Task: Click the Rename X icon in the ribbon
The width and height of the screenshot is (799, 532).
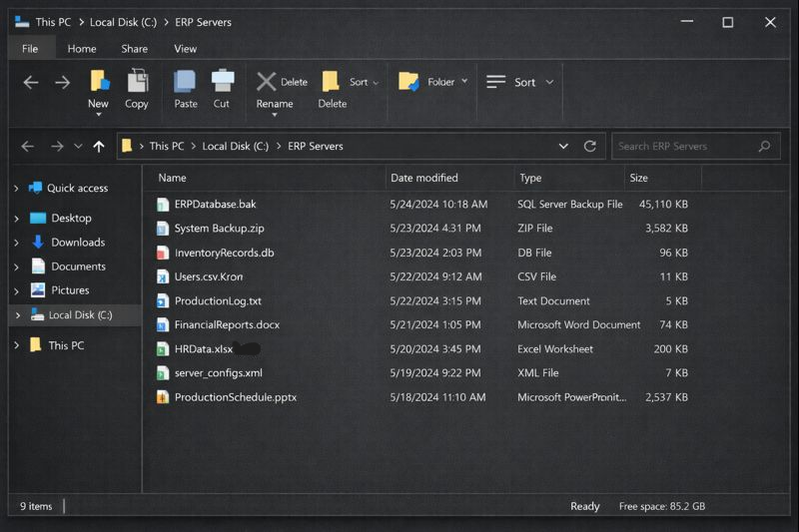Action: point(267,82)
